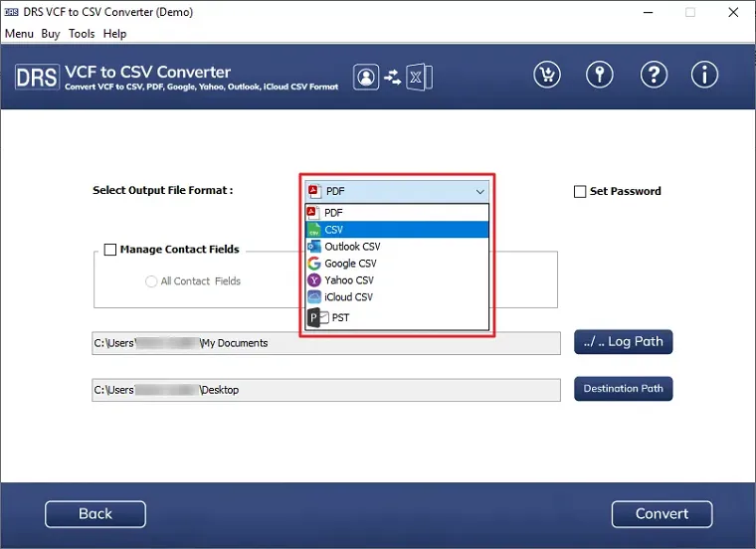Minimize the converter window
Viewport: 756px width, 549px height.
coord(648,12)
